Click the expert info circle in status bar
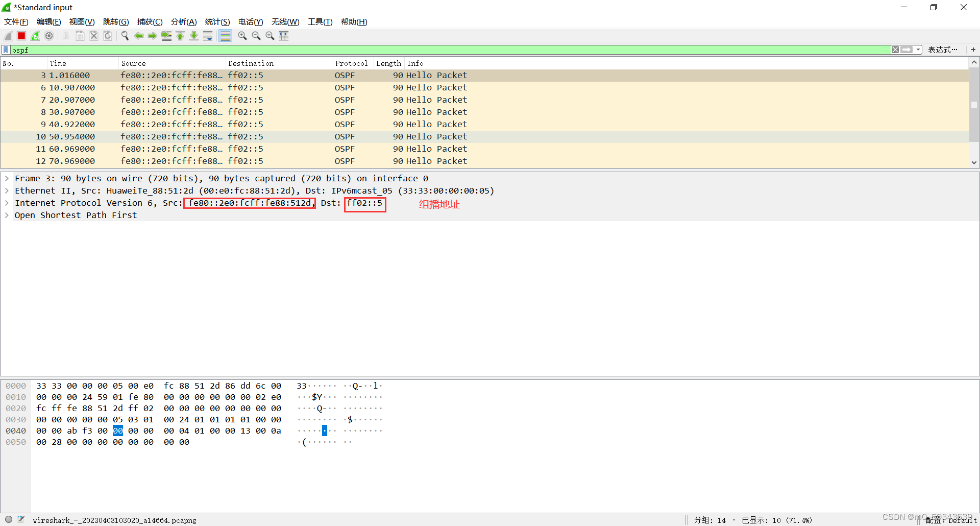Image resolution: width=980 pixels, height=526 pixels. pos(8,519)
